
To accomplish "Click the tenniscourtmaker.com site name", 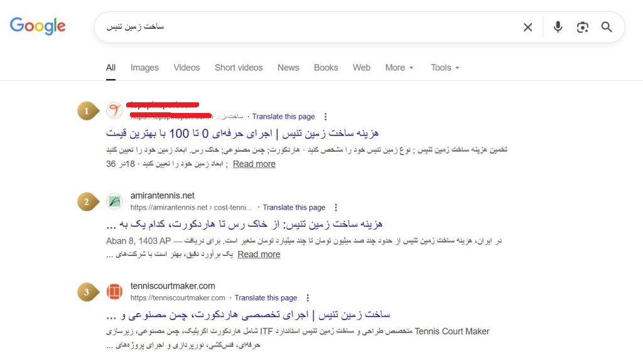I will [173, 286].
